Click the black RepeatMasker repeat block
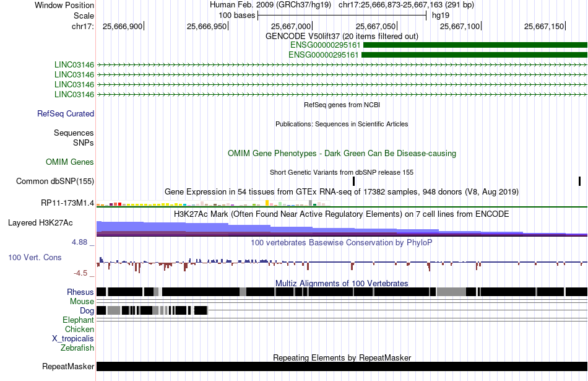 click(x=342, y=366)
